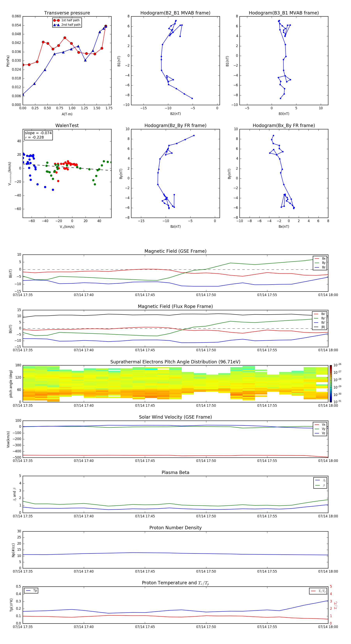Click the 'Vremaining(km/s)' y-axis label
Screen dimensions: 351x644
pos(10,173)
